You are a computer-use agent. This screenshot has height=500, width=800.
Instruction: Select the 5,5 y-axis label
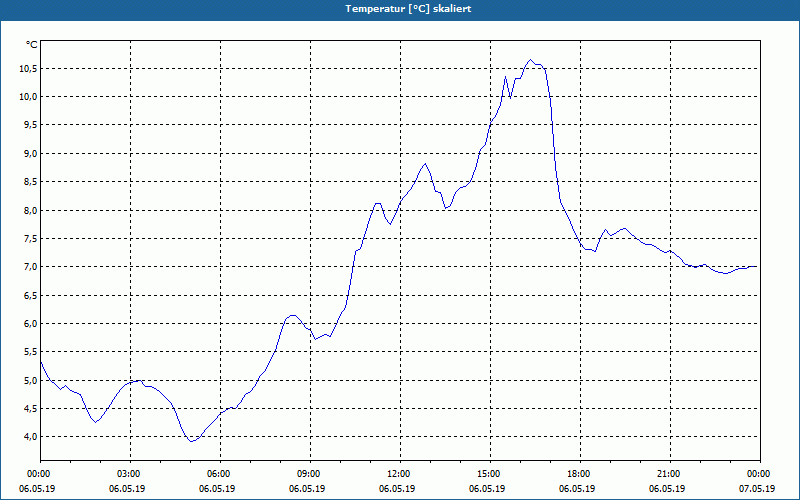(30, 352)
